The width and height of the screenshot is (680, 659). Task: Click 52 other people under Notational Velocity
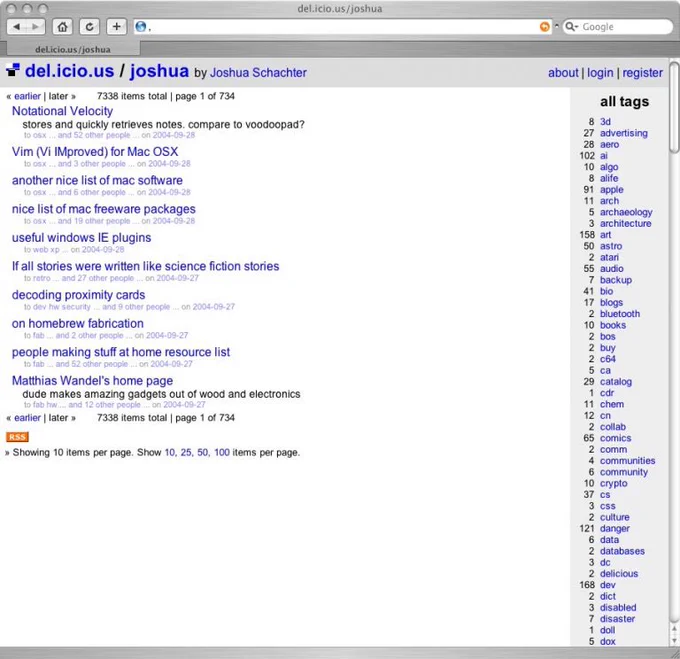[102, 135]
